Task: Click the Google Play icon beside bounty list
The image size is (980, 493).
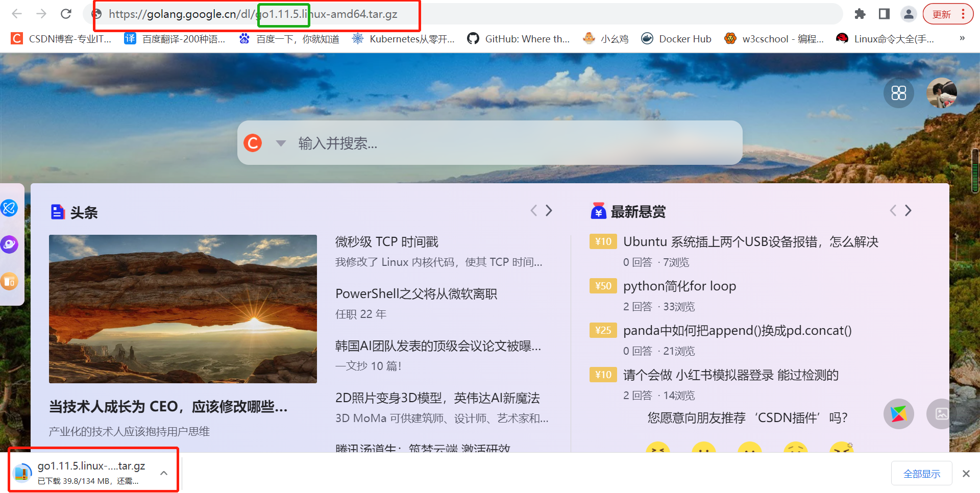Action: [899, 414]
